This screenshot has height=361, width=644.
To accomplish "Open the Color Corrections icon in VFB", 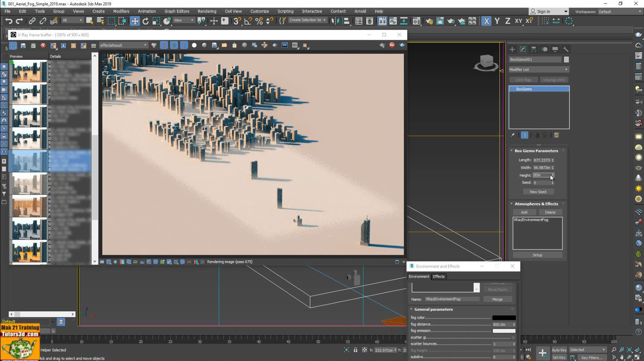I will point(154,45).
